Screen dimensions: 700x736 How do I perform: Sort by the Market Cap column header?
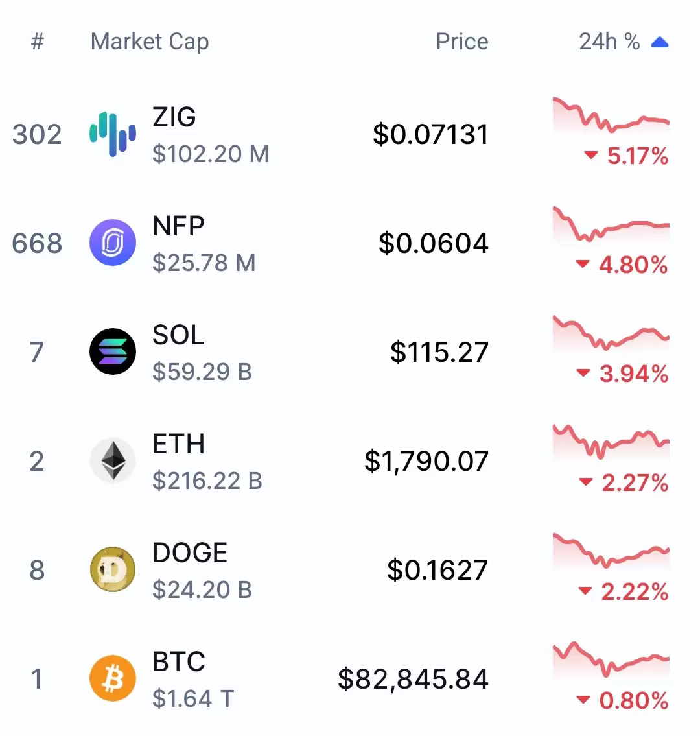click(150, 42)
